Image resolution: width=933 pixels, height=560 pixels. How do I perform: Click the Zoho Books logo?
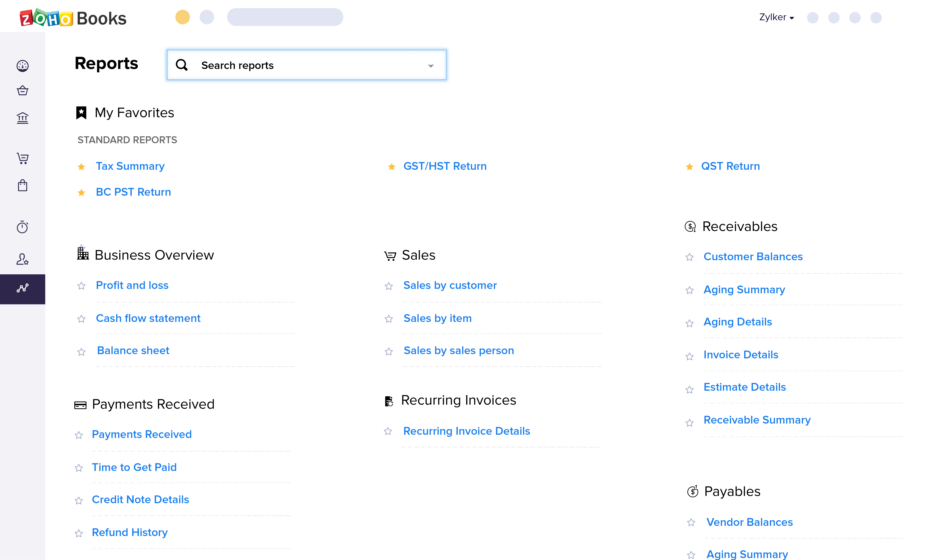click(73, 18)
